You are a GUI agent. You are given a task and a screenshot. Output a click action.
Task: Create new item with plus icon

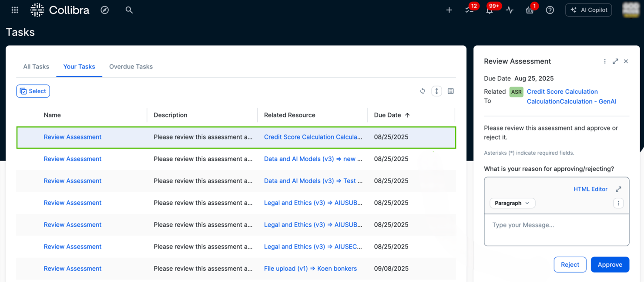[x=449, y=10]
